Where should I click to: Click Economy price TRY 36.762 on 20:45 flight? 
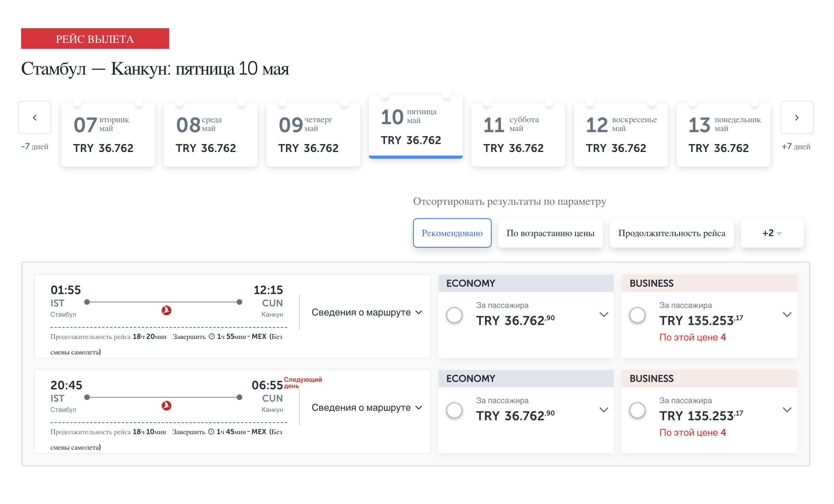coord(515,416)
